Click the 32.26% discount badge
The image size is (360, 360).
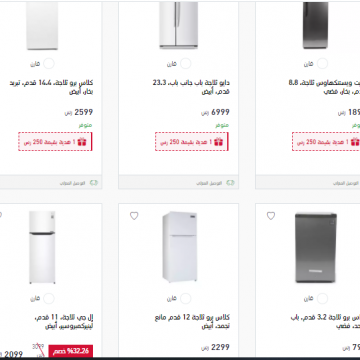point(71,351)
